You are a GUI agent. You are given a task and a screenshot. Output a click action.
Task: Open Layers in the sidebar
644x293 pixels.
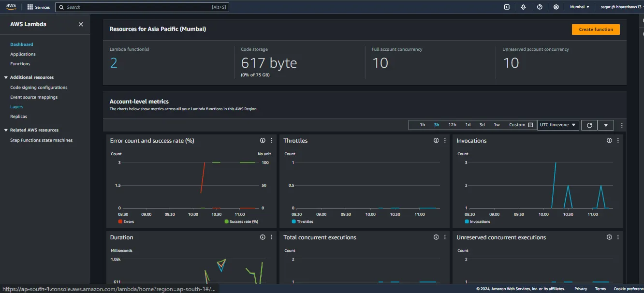pos(16,107)
